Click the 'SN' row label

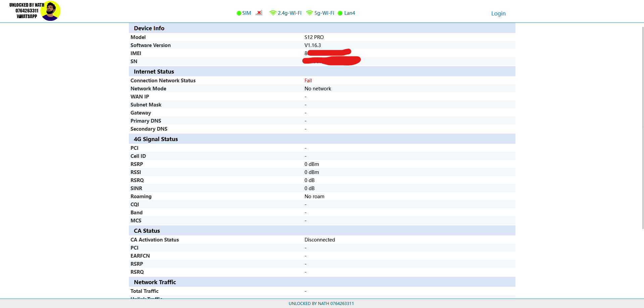(134, 61)
